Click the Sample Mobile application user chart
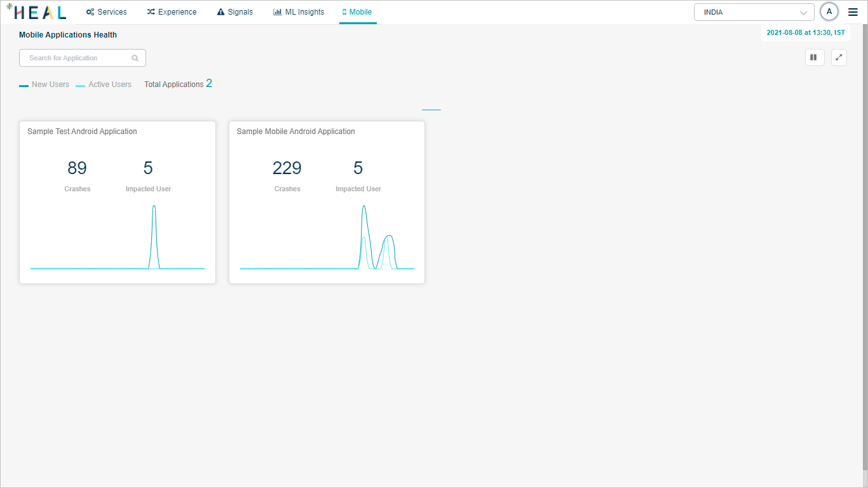Viewport: 868px width, 488px height. (327, 237)
